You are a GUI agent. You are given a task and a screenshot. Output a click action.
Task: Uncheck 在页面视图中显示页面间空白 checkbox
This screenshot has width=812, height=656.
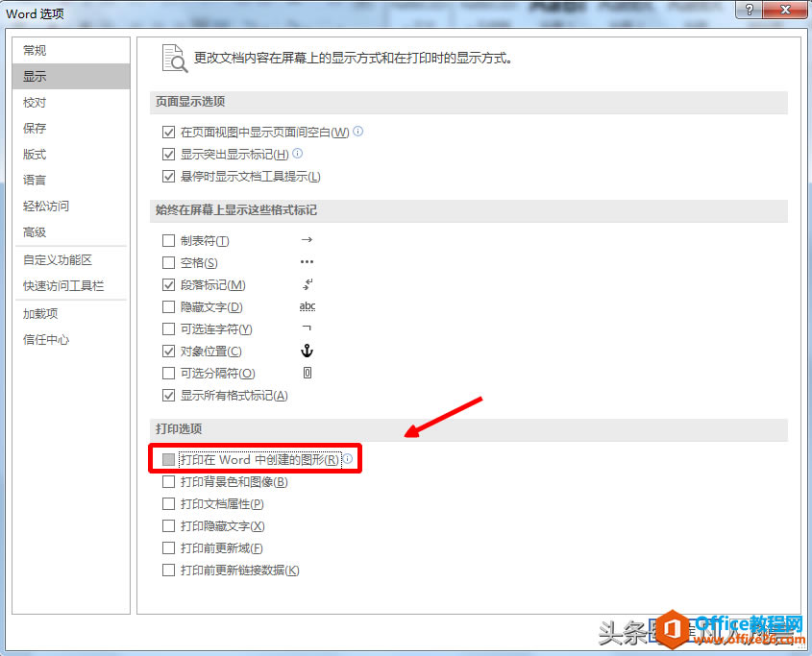point(168,132)
